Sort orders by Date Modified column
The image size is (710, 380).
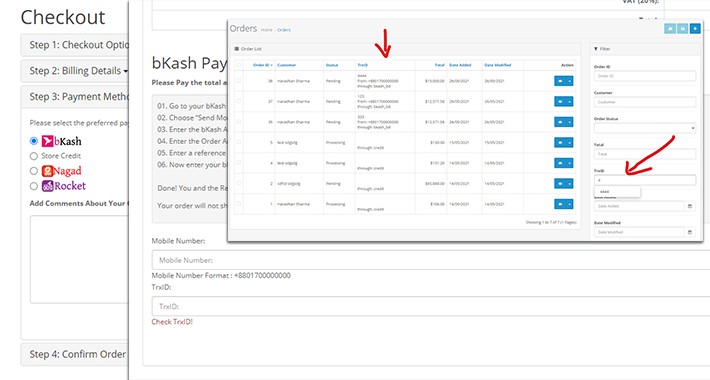[x=498, y=65]
